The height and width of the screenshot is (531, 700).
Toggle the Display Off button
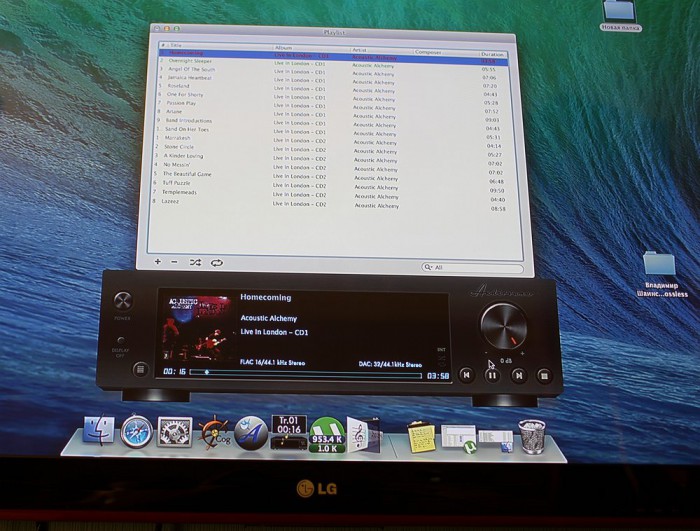pos(121,340)
